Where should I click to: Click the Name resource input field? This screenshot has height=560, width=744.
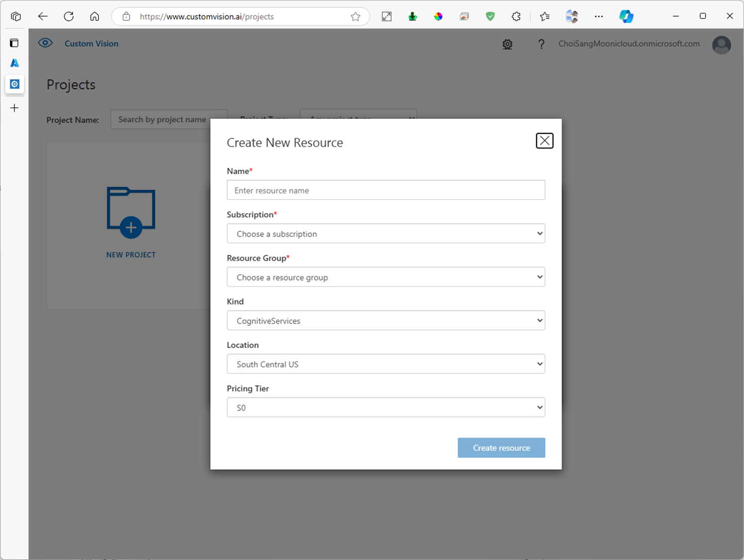pos(386,190)
